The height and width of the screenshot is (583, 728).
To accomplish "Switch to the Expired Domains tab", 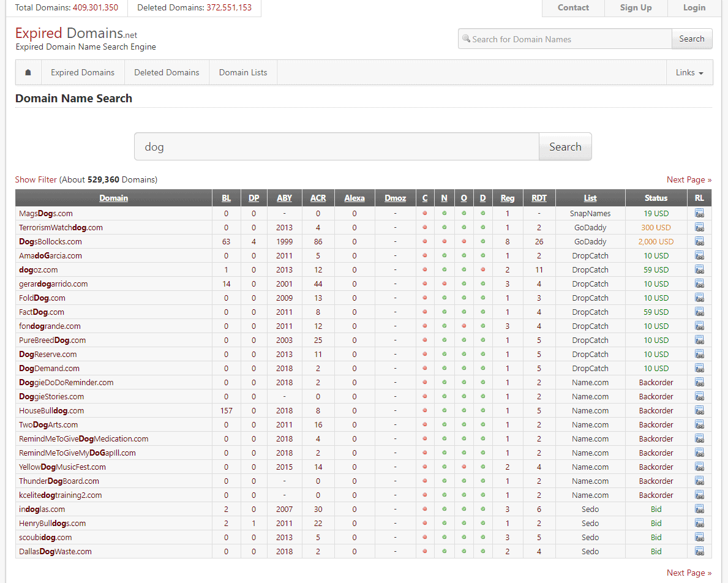I will pos(83,72).
